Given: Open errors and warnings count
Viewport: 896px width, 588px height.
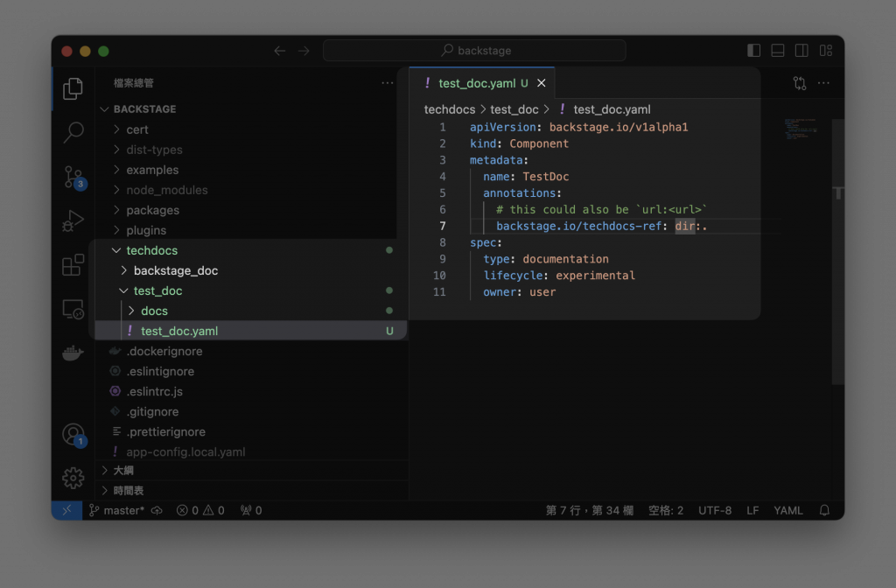Looking at the screenshot, I should tap(200, 510).
